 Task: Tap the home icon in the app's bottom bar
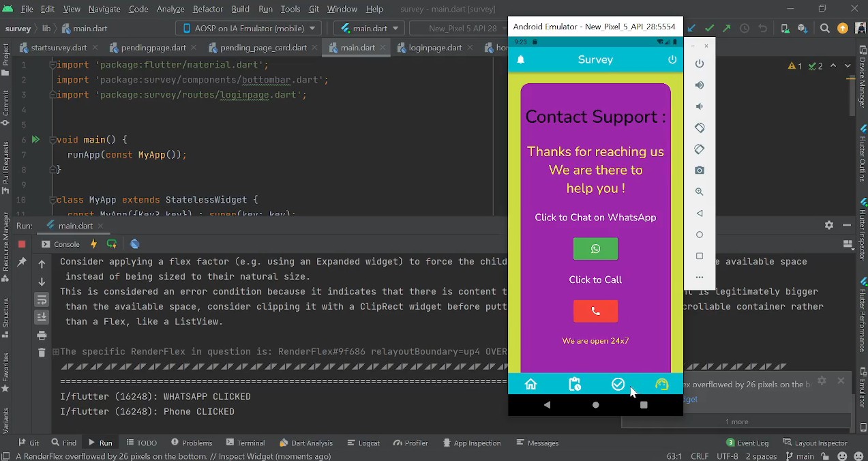tap(530, 384)
